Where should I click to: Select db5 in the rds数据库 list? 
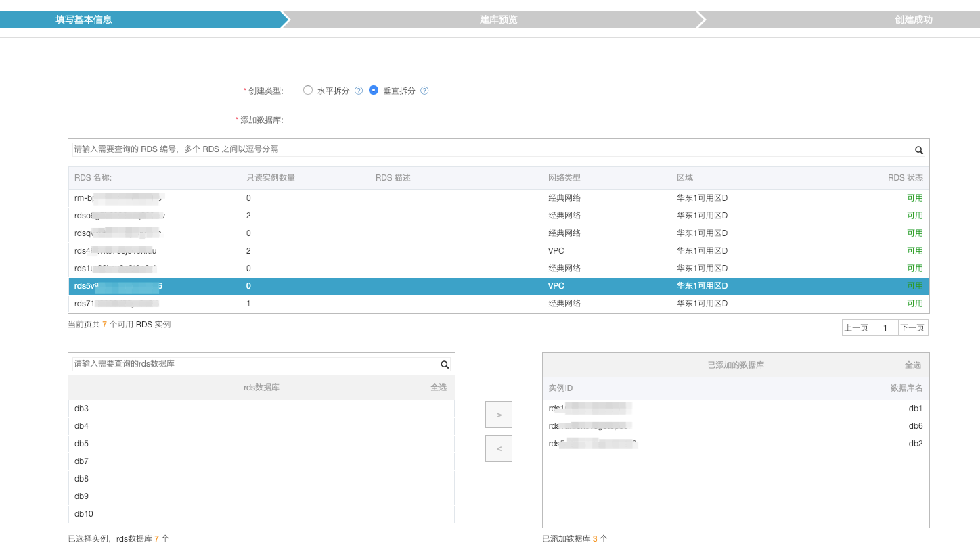coord(261,444)
